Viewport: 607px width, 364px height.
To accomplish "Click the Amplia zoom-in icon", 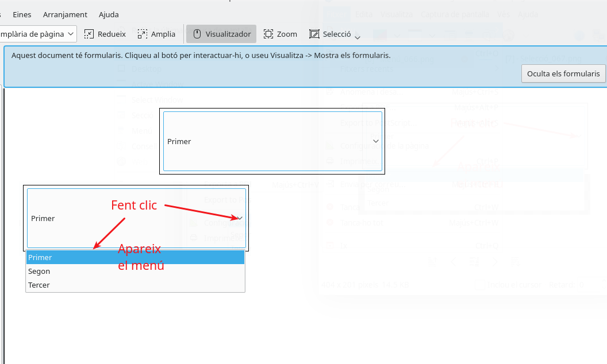I will (143, 34).
